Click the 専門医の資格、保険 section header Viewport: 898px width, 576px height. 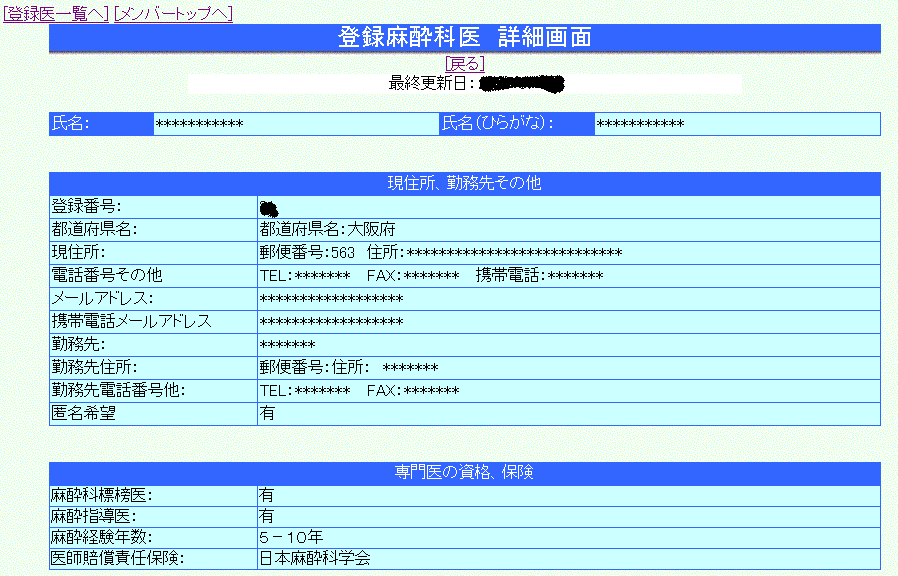464,473
